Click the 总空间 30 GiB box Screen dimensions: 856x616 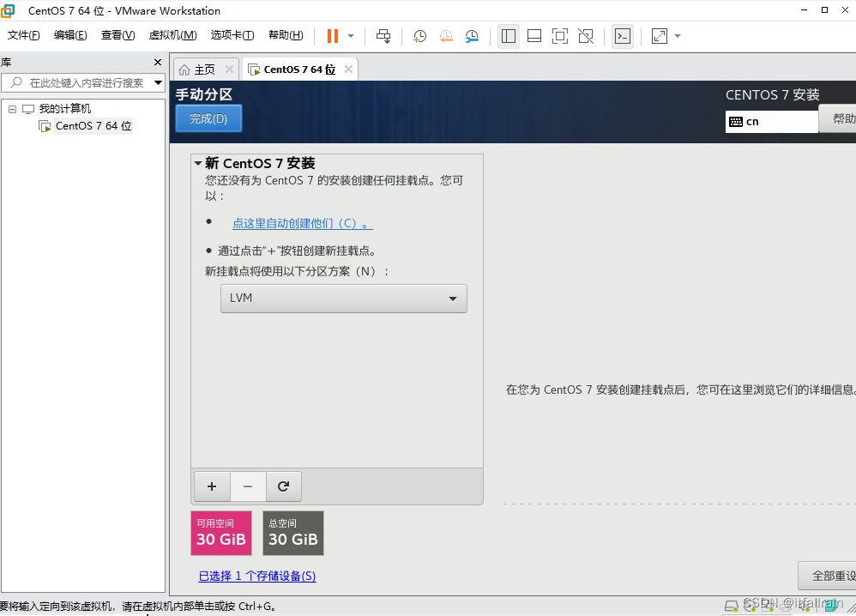tap(293, 533)
